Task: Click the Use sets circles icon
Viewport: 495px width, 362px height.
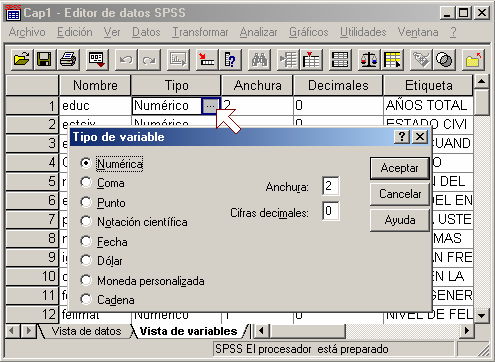Action: pos(444,60)
